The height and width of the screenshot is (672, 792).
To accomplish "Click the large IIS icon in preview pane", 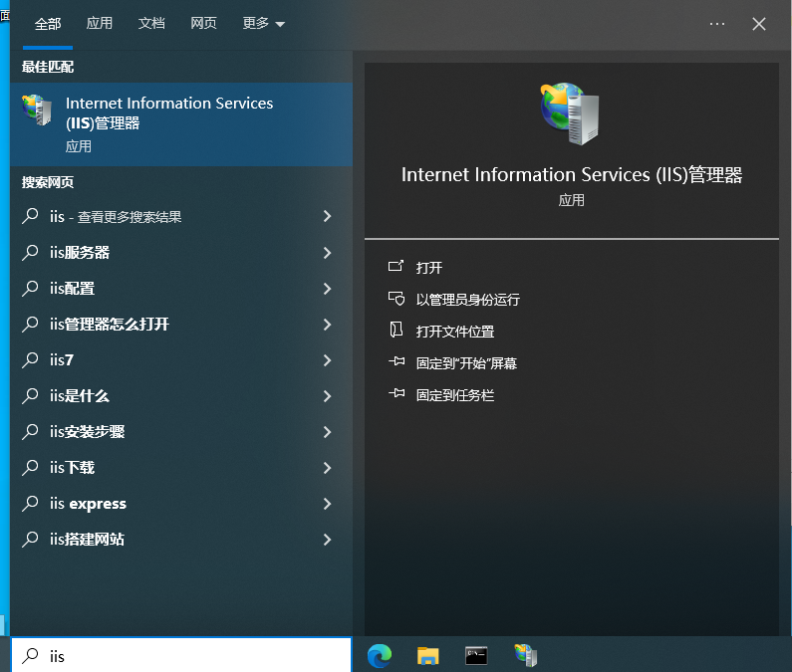I will [571, 114].
